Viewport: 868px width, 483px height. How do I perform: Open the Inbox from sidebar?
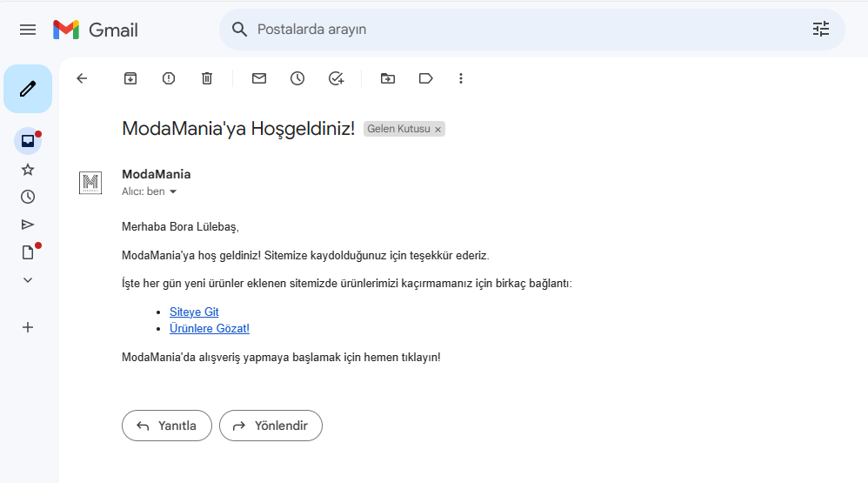coord(28,141)
